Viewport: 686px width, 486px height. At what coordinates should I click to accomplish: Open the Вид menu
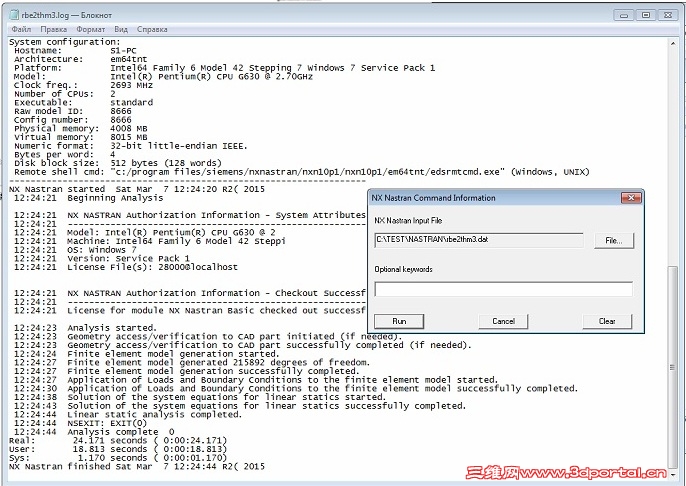click(x=121, y=29)
